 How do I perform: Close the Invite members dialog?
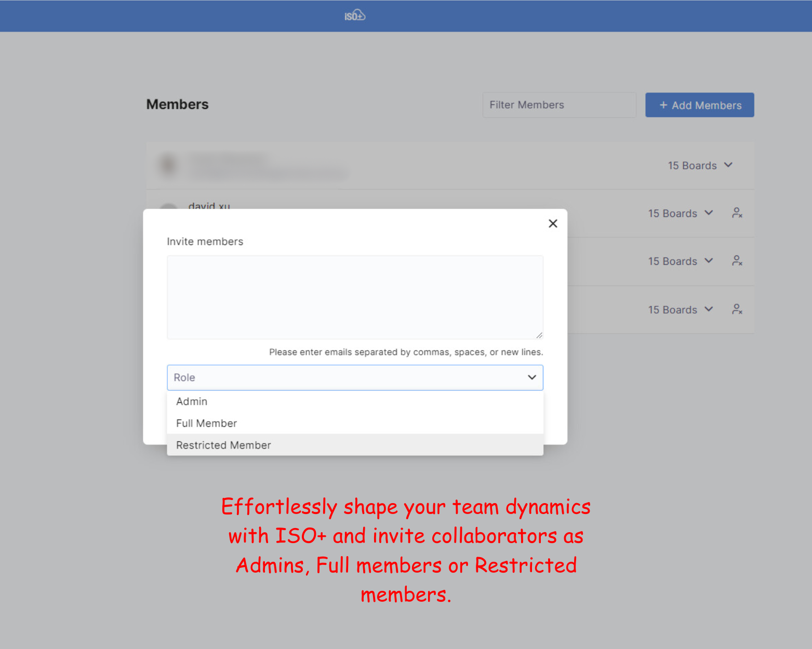[x=553, y=223]
